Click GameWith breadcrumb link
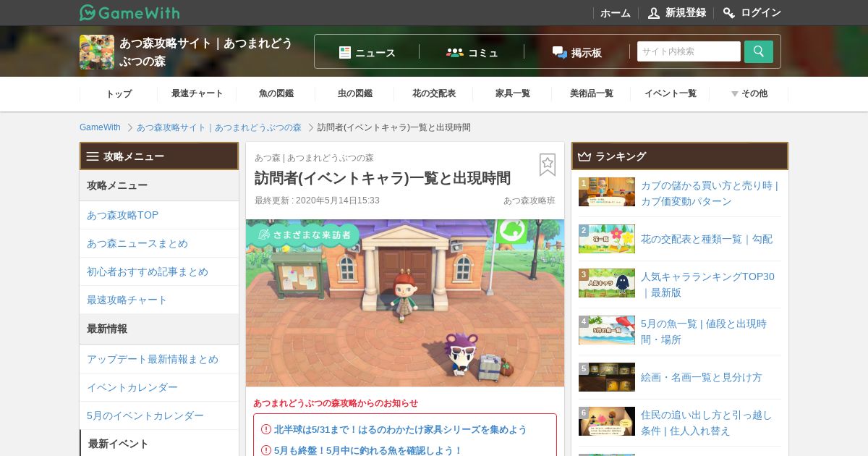 (100, 127)
